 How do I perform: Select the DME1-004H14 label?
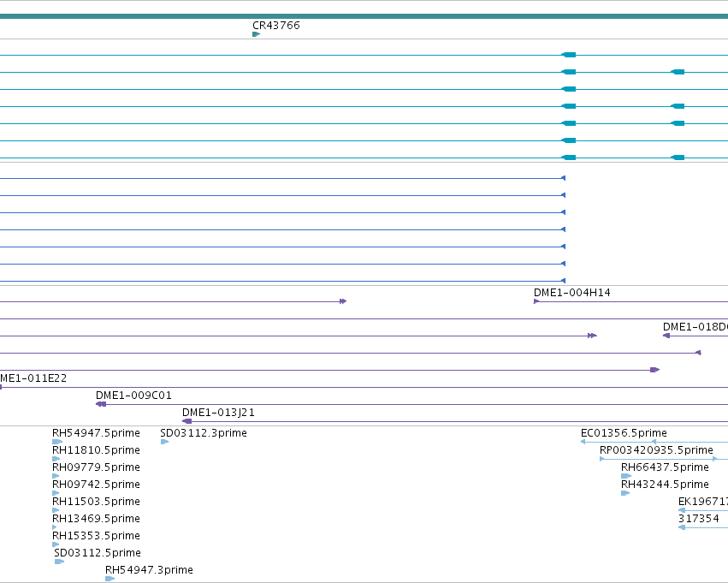(572, 293)
